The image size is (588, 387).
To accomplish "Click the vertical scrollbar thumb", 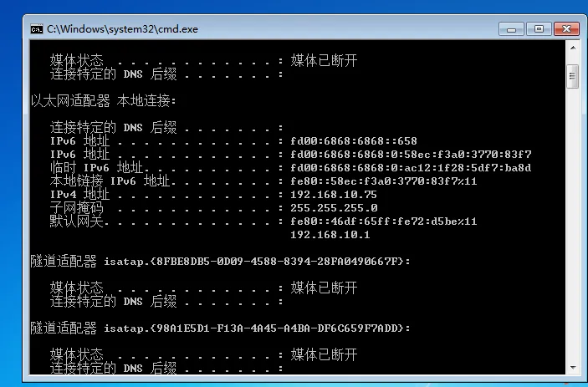I will coord(573,76).
